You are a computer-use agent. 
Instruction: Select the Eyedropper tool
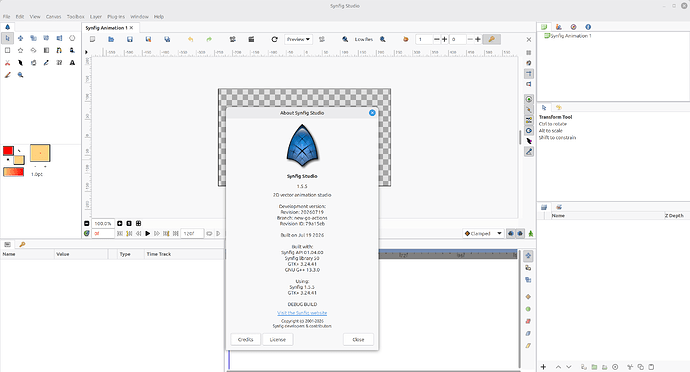tap(46, 63)
